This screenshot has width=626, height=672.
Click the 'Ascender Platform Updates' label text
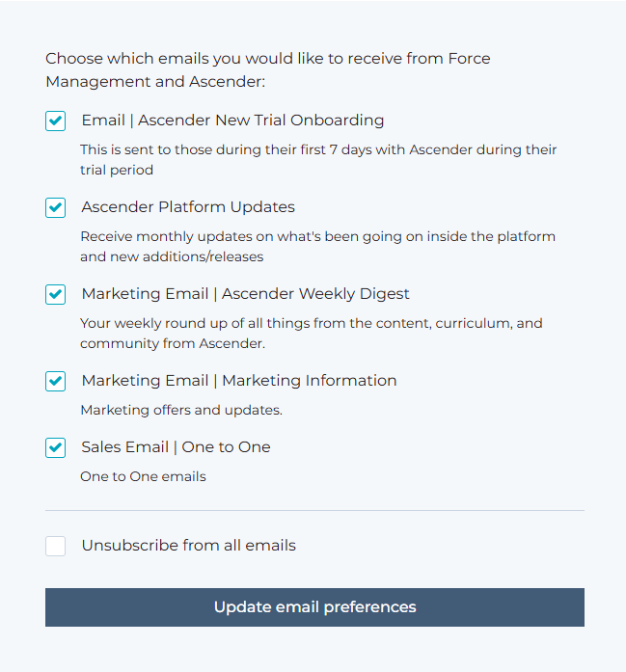pos(188,207)
